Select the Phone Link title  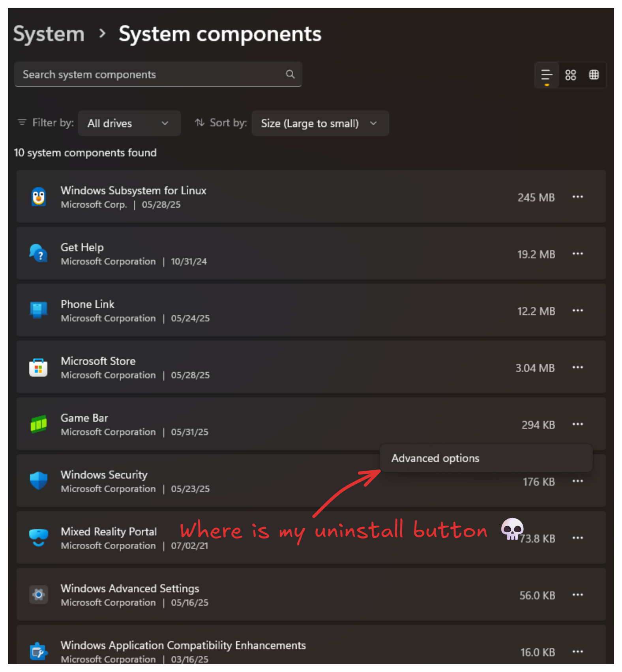[88, 304]
